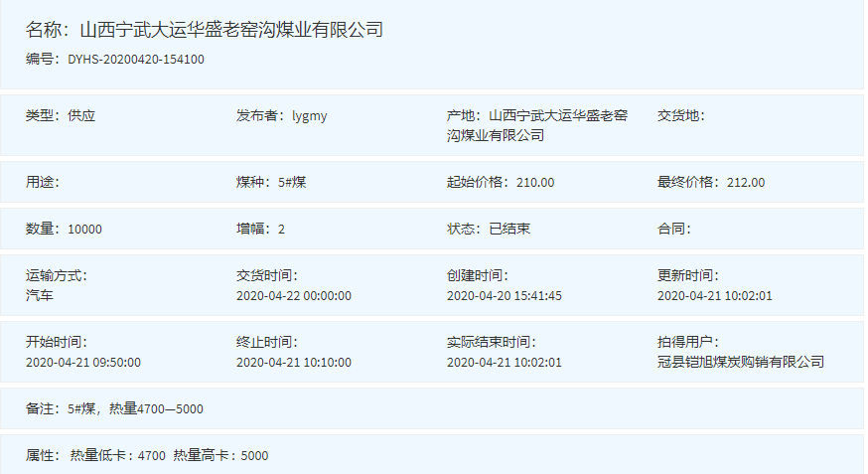Click the company name title 山西宁武大运华盛老窑沟煤业有限公司

[x=230, y=30]
